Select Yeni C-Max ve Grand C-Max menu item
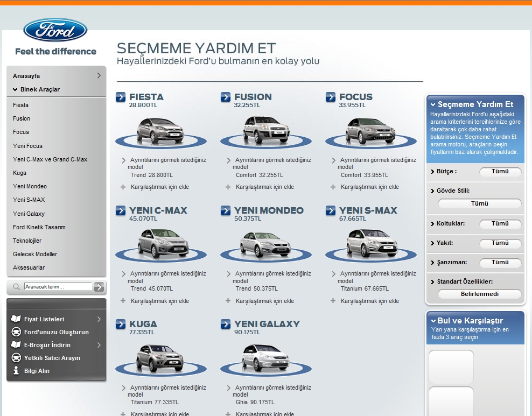The image size is (532, 416). coord(50,159)
